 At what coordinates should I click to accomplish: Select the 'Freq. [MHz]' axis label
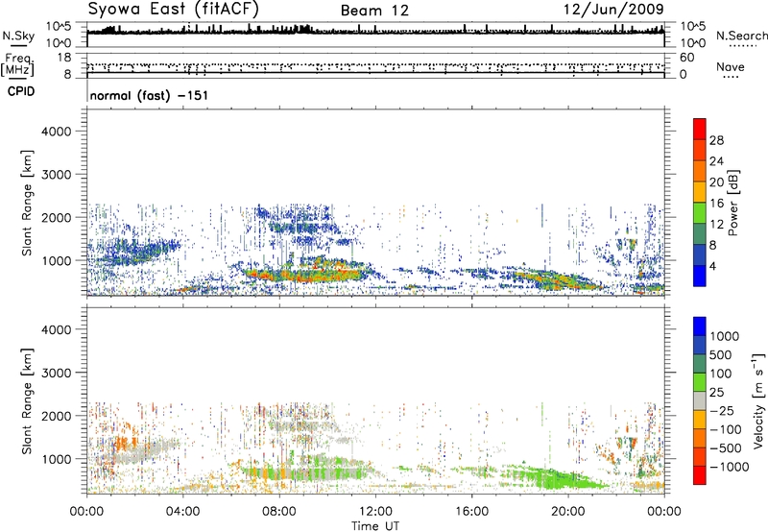tap(17, 65)
